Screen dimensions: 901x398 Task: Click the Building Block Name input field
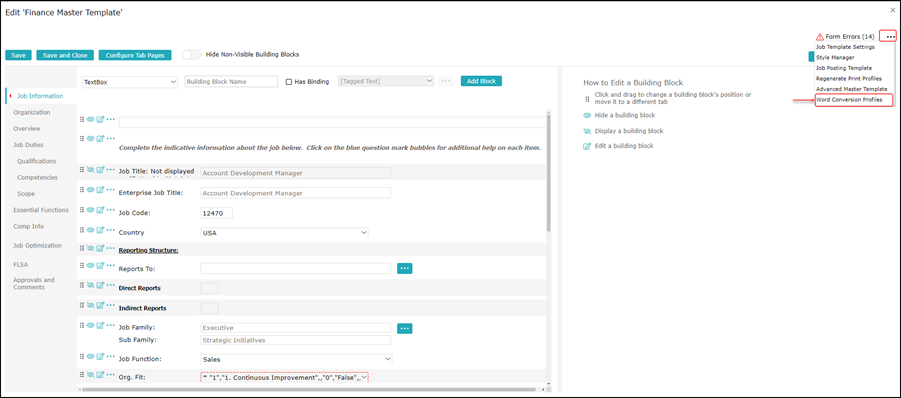click(x=232, y=82)
